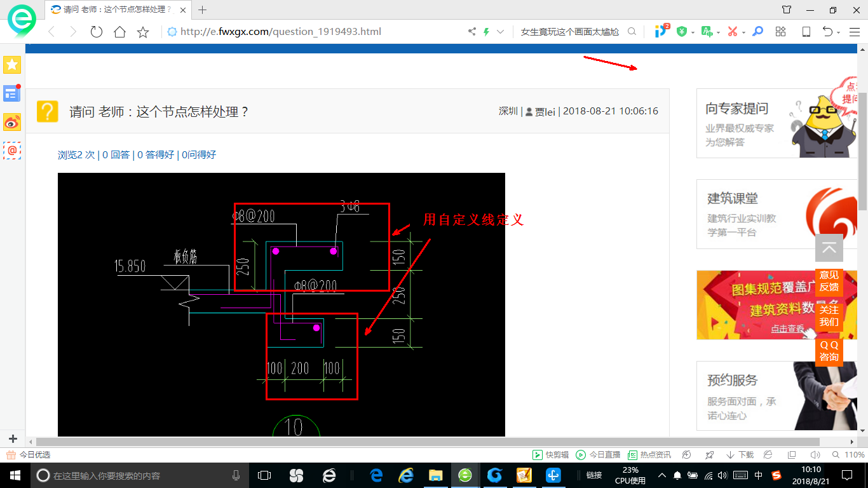This screenshot has width=868, height=488.
Task: Bookmark this page with the star icon
Action: tap(143, 32)
